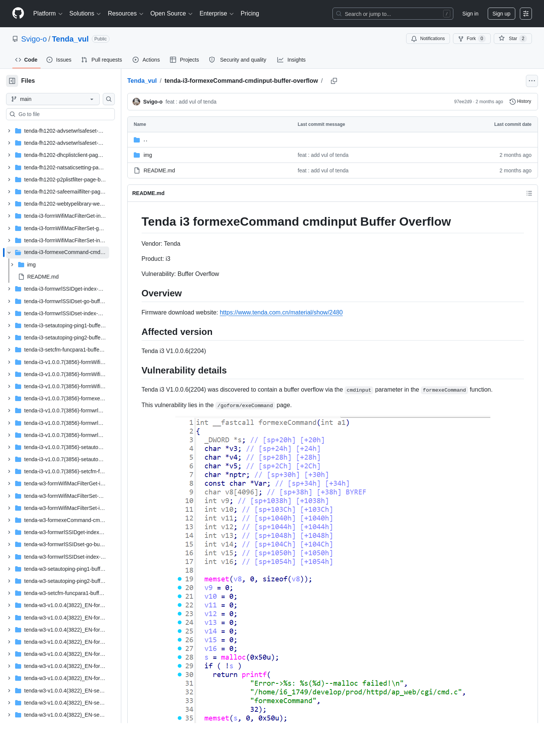Collapse the tenda-i3-formexeCommand-cmd folder

(x=9, y=253)
